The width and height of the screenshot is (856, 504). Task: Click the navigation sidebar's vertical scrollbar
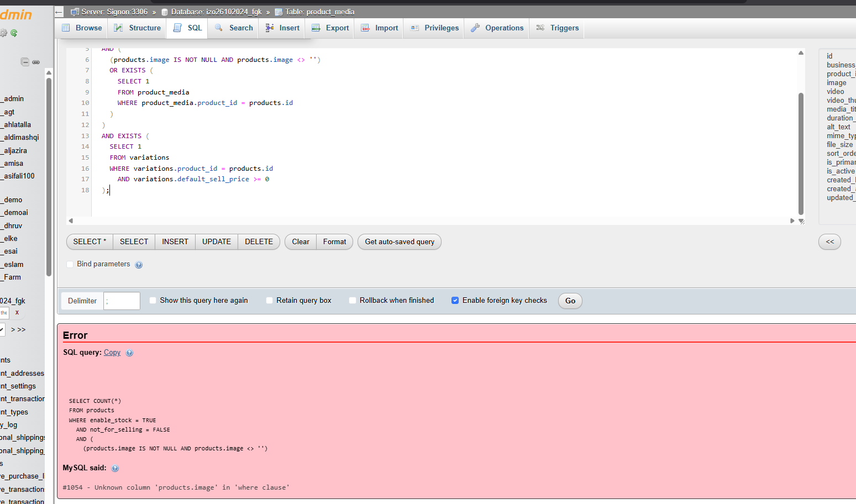pyautogui.click(x=49, y=177)
